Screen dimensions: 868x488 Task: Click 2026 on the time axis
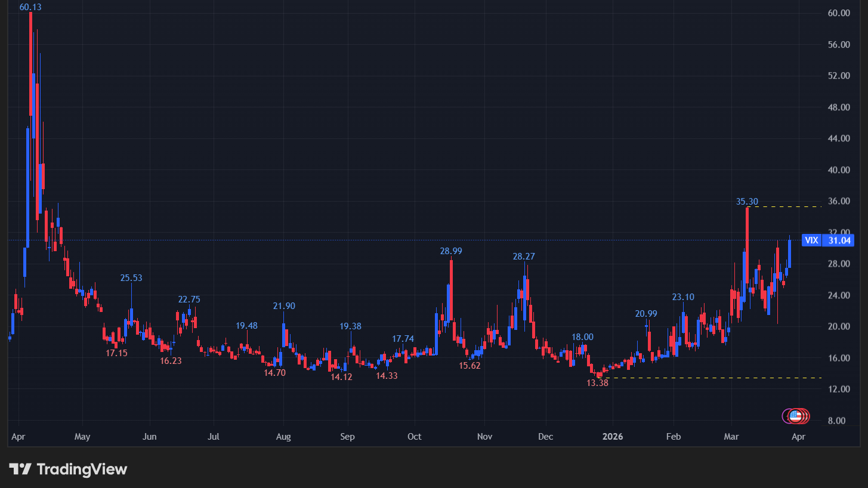tap(613, 437)
